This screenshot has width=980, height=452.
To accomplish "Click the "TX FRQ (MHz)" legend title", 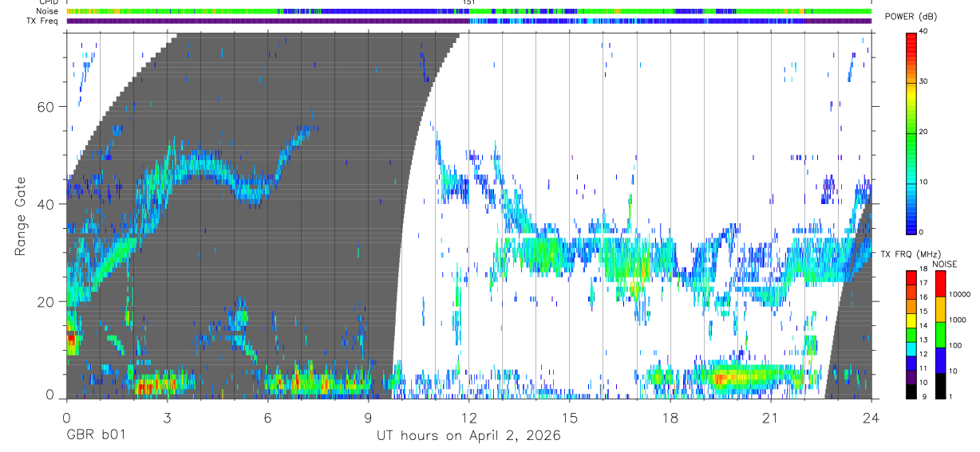I will (x=911, y=254).
